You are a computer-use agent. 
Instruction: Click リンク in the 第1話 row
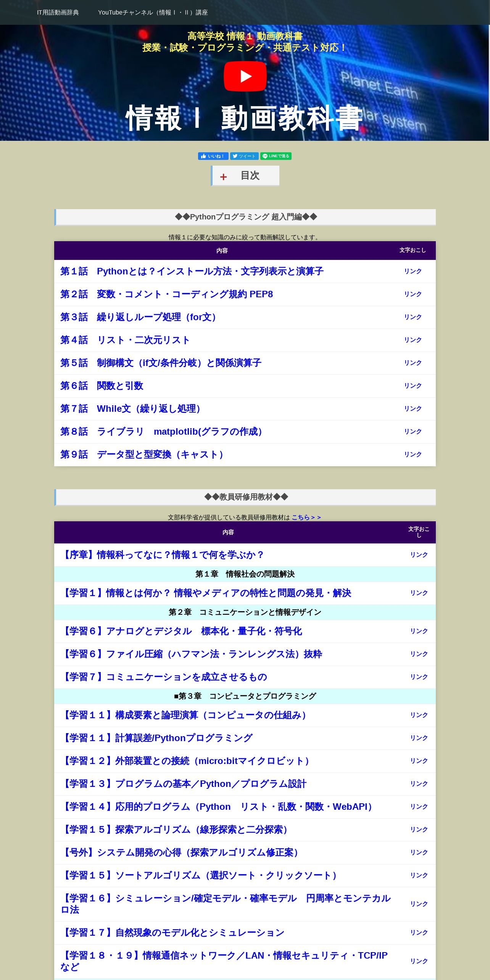click(413, 271)
